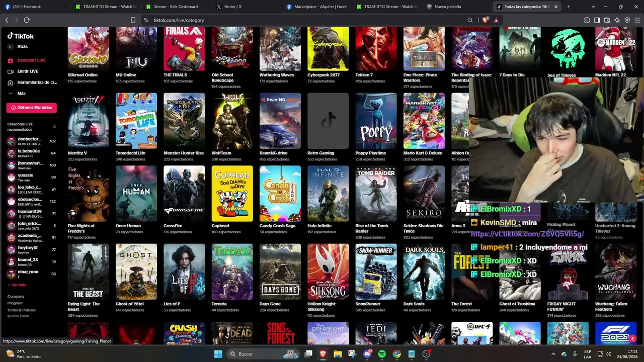The height and width of the screenshot is (362, 644).
Task: Open the tab search dropdown chevron
Action: (593, 7)
